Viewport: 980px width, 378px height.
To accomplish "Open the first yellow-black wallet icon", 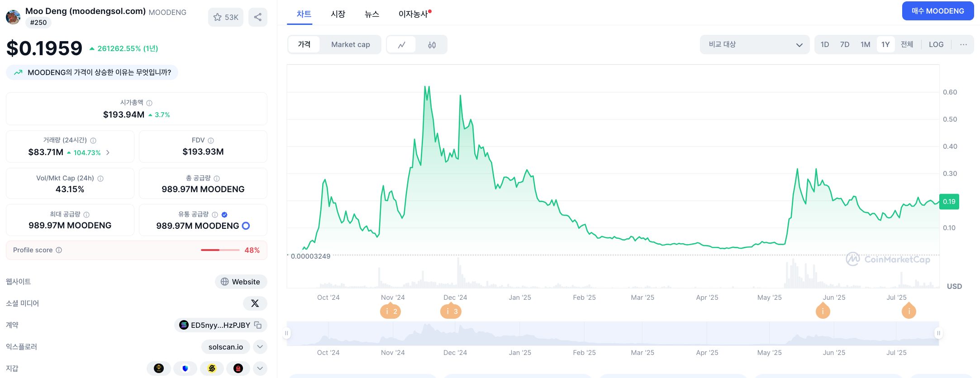I will pyautogui.click(x=159, y=369).
